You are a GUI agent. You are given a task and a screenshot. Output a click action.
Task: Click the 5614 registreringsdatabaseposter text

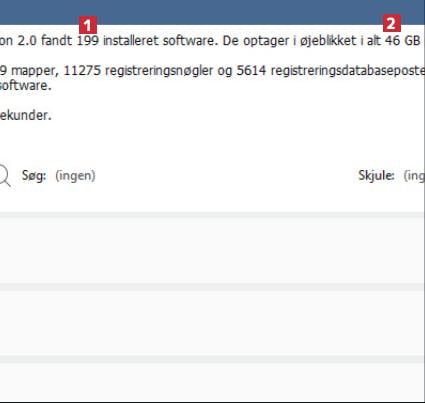pyautogui.click(x=331, y=71)
